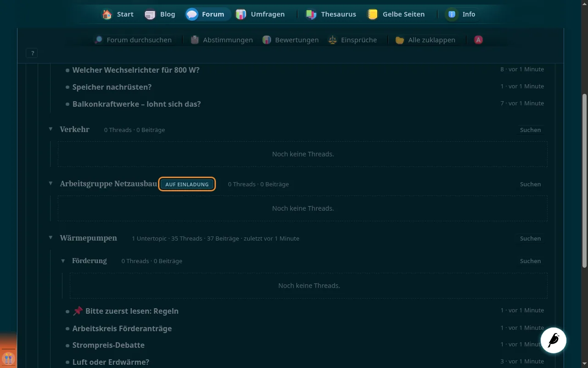Collapse the Arbeitsgruppe Netzausbau topic

pos(51,184)
